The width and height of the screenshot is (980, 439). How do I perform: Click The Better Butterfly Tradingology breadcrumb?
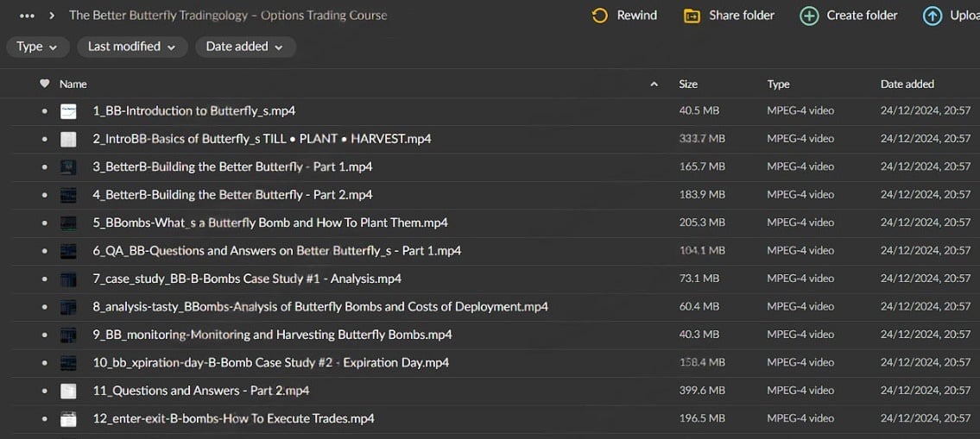tap(228, 16)
